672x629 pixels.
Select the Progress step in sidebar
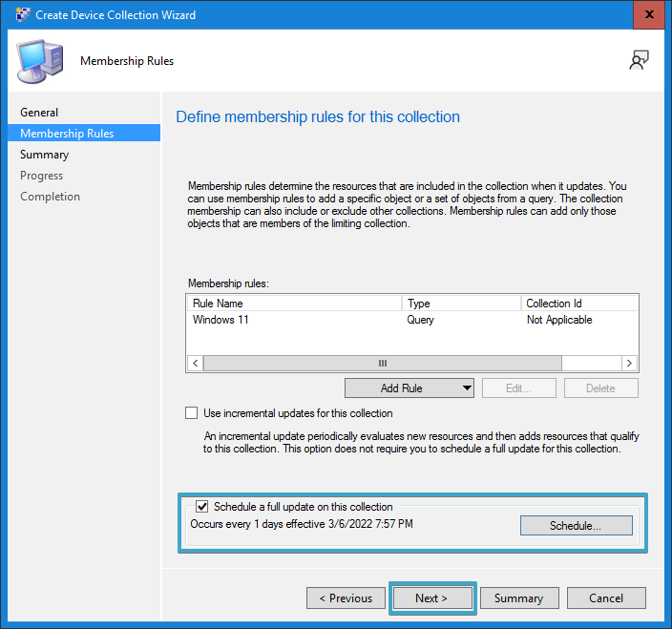click(42, 176)
